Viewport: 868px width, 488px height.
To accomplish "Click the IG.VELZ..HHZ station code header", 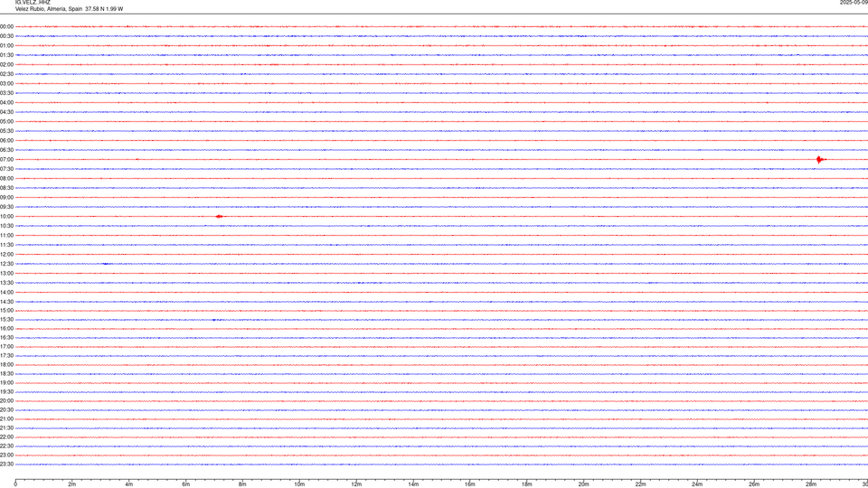I will [x=33, y=2].
